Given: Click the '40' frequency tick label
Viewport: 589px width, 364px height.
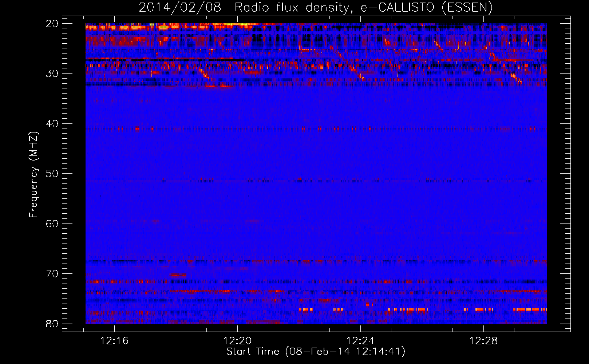Looking at the screenshot, I should pyautogui.click(x=52, y=124).
